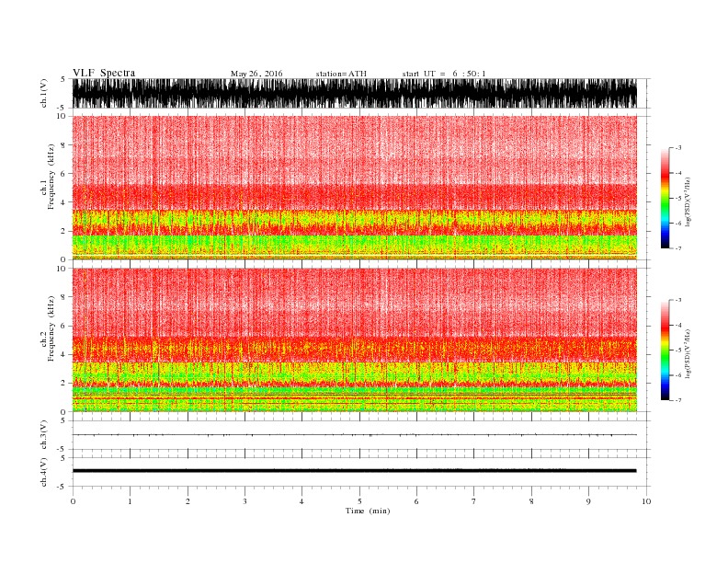This screenshot has width=728, height=563.
Task: Click the ch.2 spectrogram color scale bar
Action: tap(665, 350)
